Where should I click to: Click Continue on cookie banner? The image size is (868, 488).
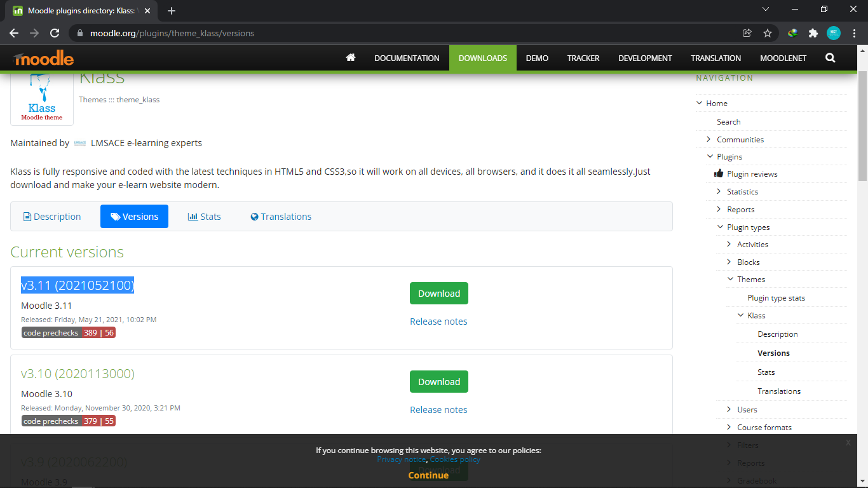click(428, 475)
